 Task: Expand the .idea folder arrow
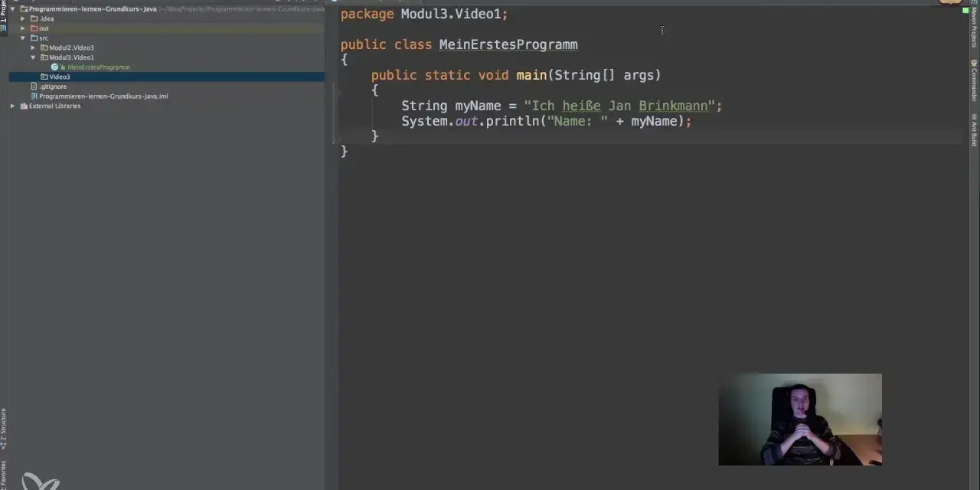click(x=23, y=18)
